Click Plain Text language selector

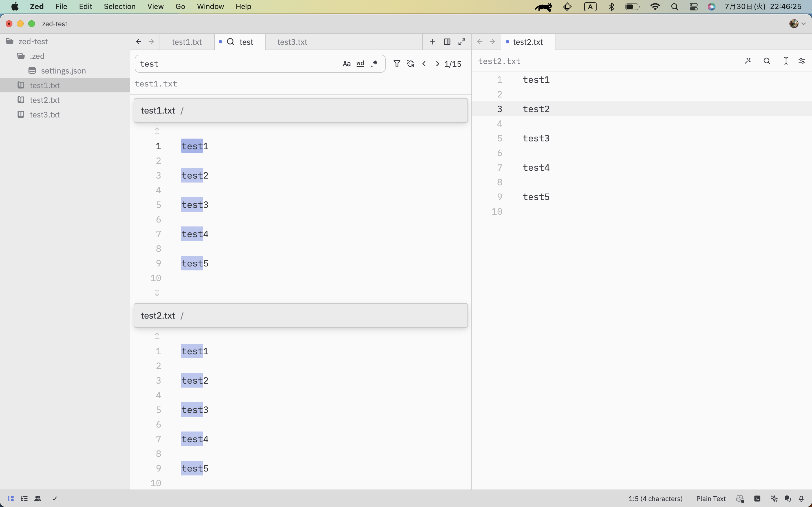[x=711, y=499]
